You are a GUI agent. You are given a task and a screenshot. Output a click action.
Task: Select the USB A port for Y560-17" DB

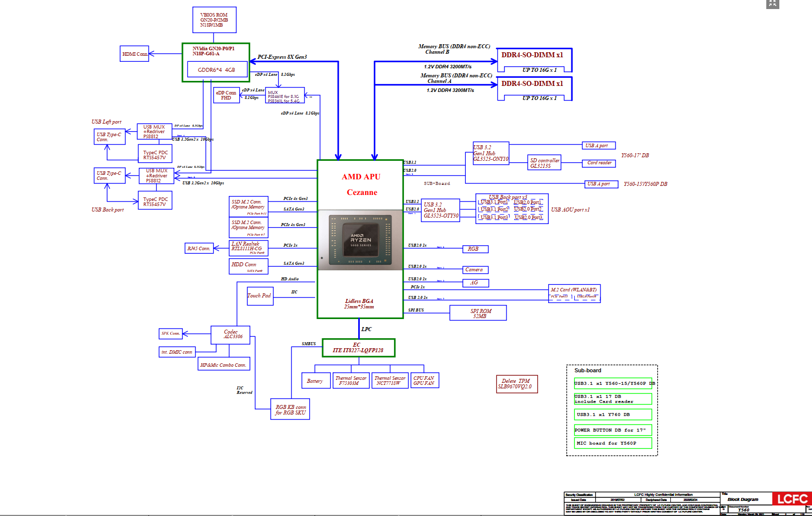pyautogui.click(x=598, y=145)
